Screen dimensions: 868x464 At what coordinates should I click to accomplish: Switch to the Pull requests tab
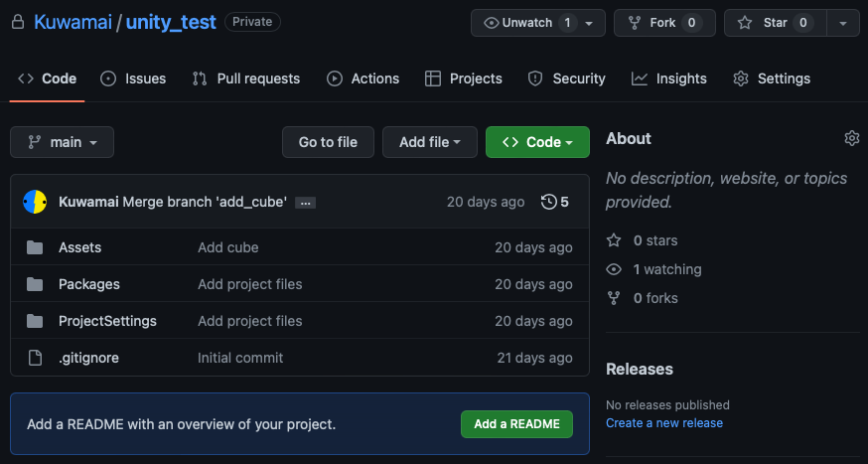245,78
